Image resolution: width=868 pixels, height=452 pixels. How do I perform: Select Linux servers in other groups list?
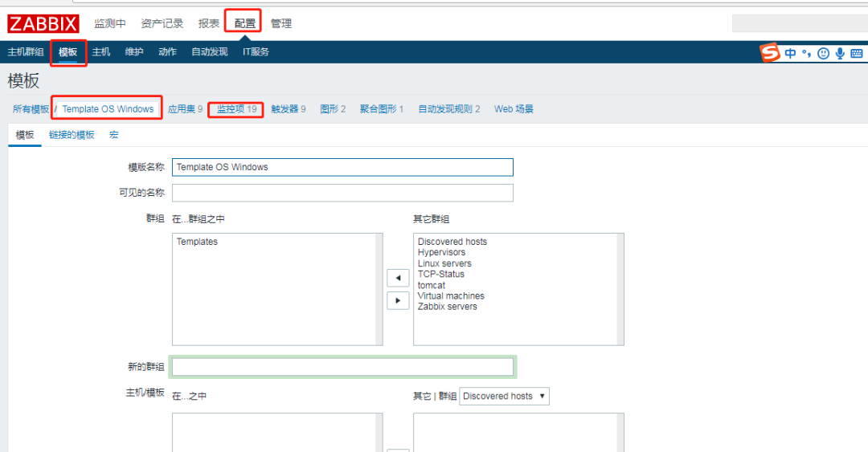tap(444, 263)
